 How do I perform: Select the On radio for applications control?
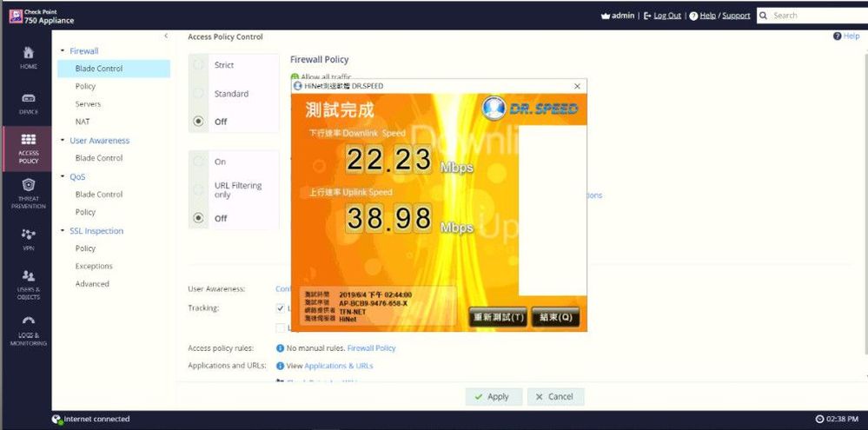(198, 162)
